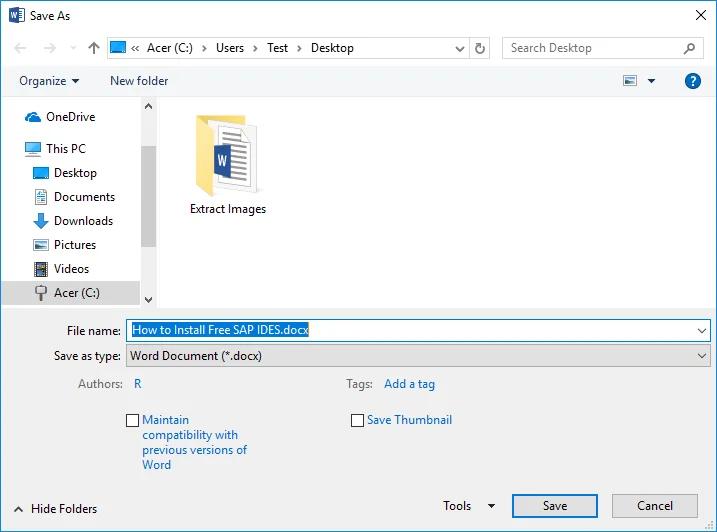Open Save as type combo box
The width and height of the screenshot is (717, 532).
point(418,356)
